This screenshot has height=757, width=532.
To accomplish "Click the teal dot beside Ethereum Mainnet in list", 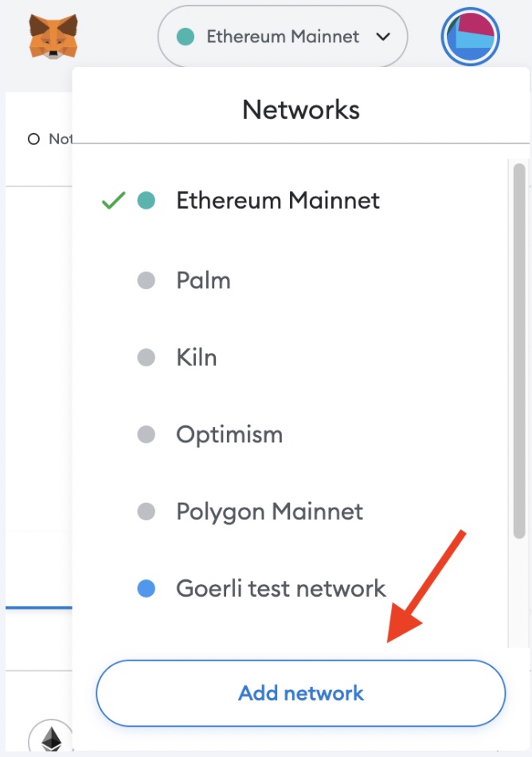I will tap(146, 200).
